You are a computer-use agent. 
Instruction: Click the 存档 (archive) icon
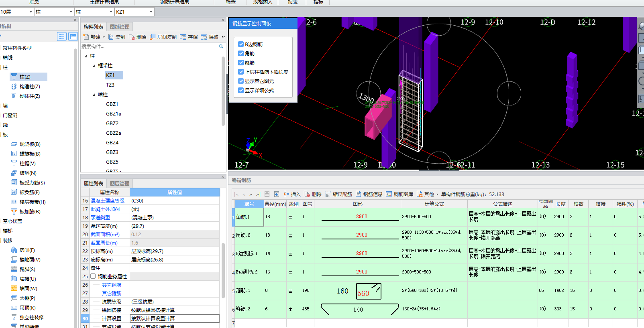pyautogui.click(x=183, y=37)
